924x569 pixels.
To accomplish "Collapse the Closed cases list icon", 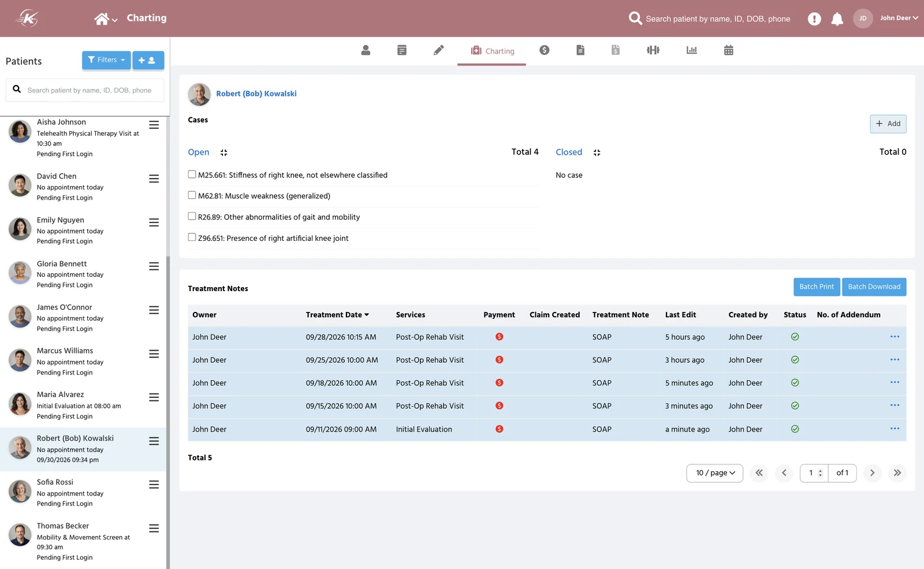I will [597, 153].
